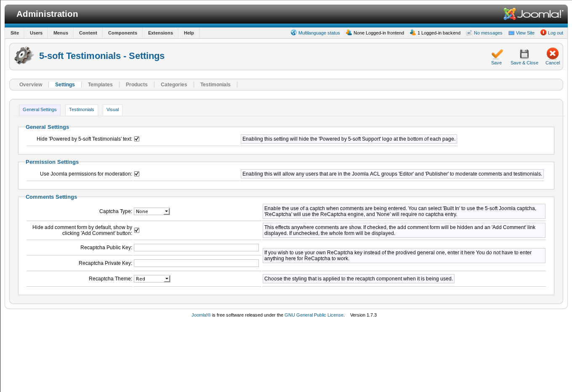This screenshot has width=572, height=392.
Task: Click the Cancel label
Action: click(553, 63)
